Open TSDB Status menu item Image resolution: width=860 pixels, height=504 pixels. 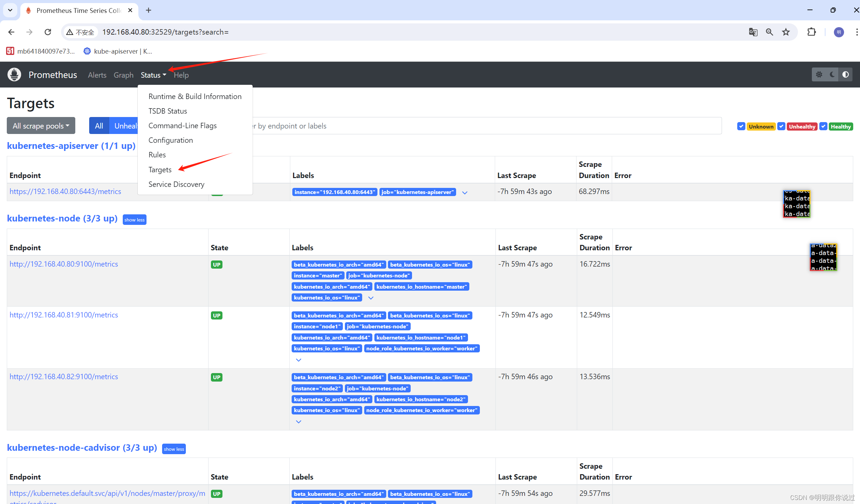(195, 111)
